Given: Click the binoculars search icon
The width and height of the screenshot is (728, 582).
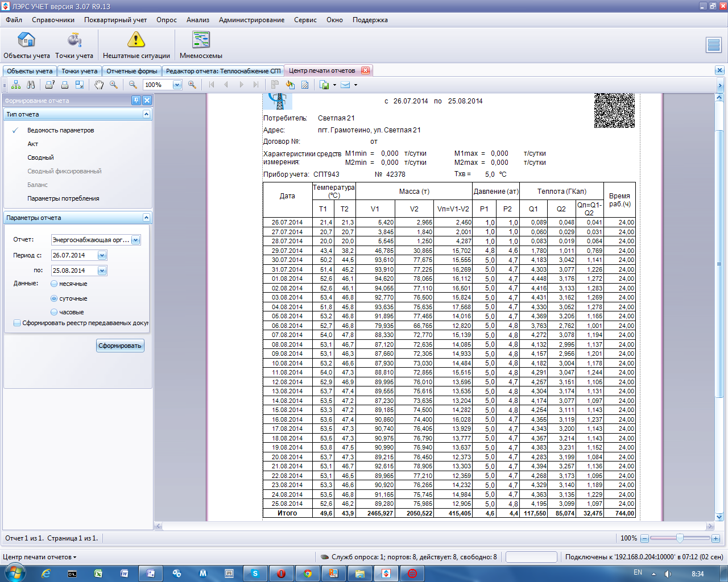Looking at the screenshot, I should point(31,85).
